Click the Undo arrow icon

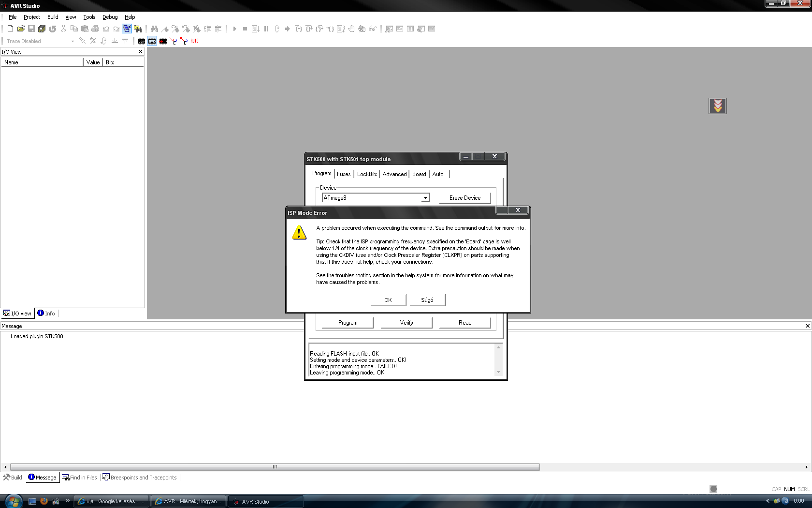click(106, 29)
